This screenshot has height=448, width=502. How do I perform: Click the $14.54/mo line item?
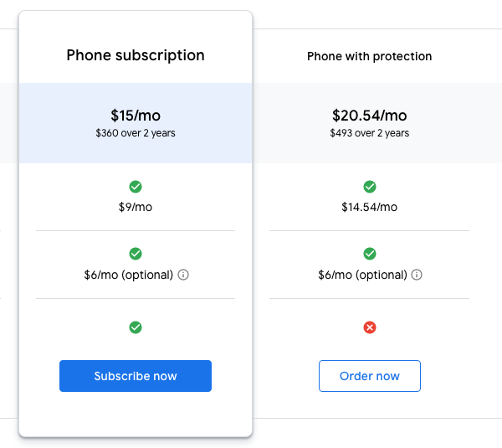pos(370,207)
